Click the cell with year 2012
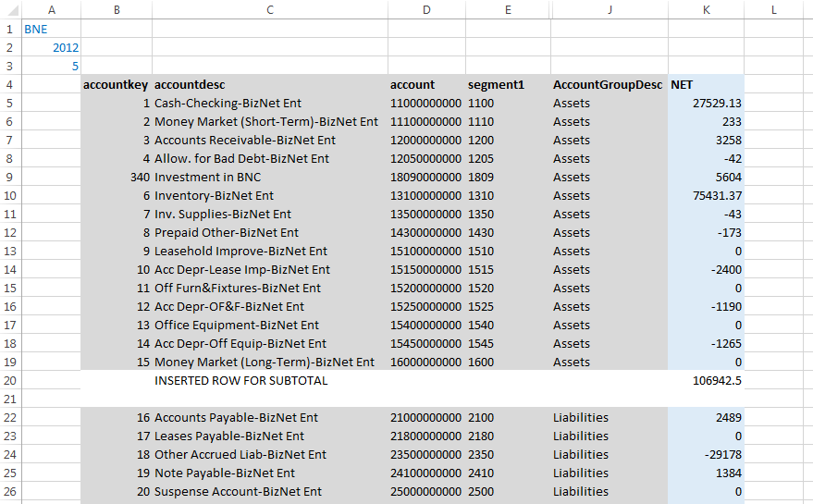The width and height of the screenshot is (813, 504). point(51,47)
